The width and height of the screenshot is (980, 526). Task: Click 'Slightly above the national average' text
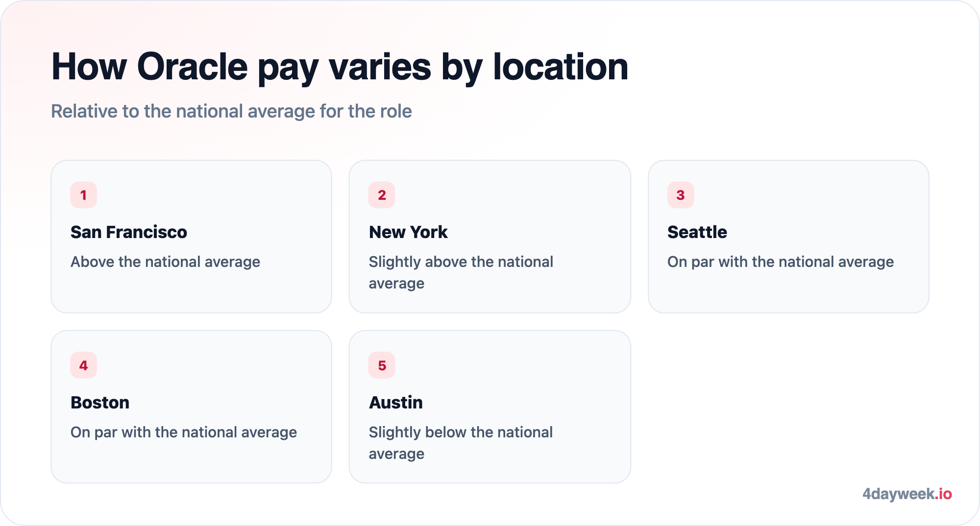[x=461, y=273]
